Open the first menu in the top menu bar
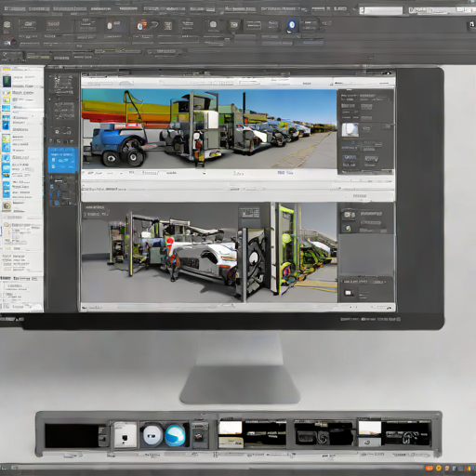Screen dimensions: 476x476 click(15, 8)
